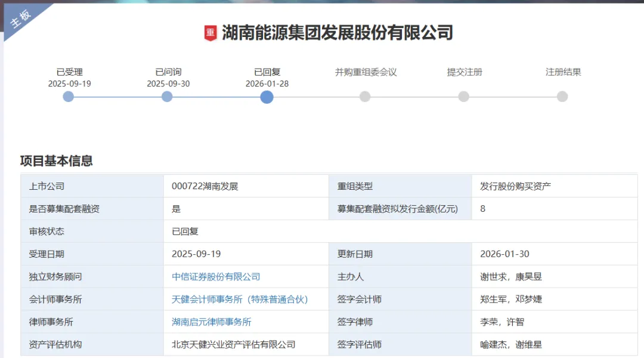644x358 pixels.
Task: Click the 2025-09-19 value in 受理日期 row
Action: pos(196,254)
